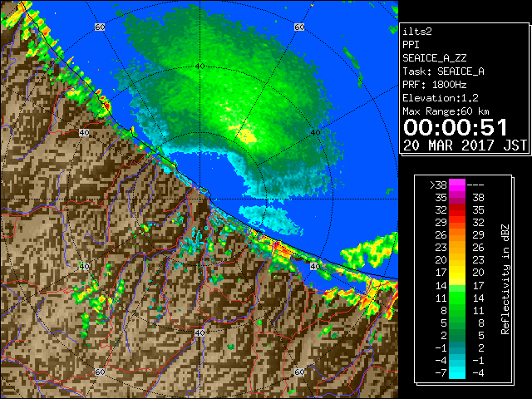532x399 pixels.
Task: Click the detached cyan echo patch near the coast
Action: click(272, 219)
